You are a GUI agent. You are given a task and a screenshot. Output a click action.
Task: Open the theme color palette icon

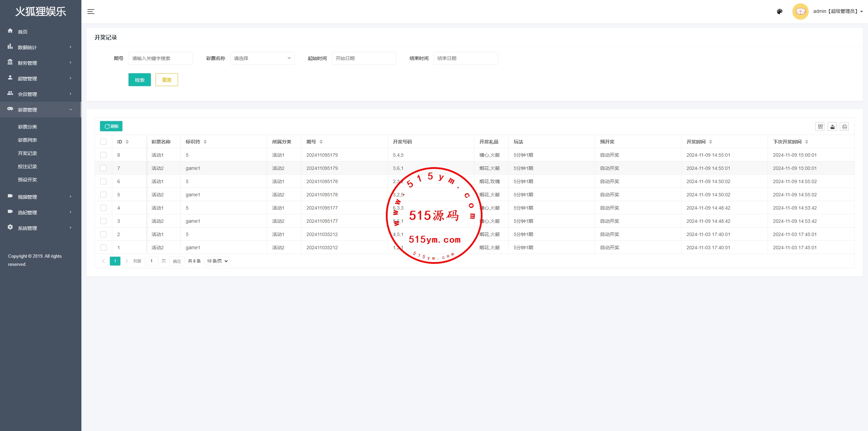(x=780, y=12)
